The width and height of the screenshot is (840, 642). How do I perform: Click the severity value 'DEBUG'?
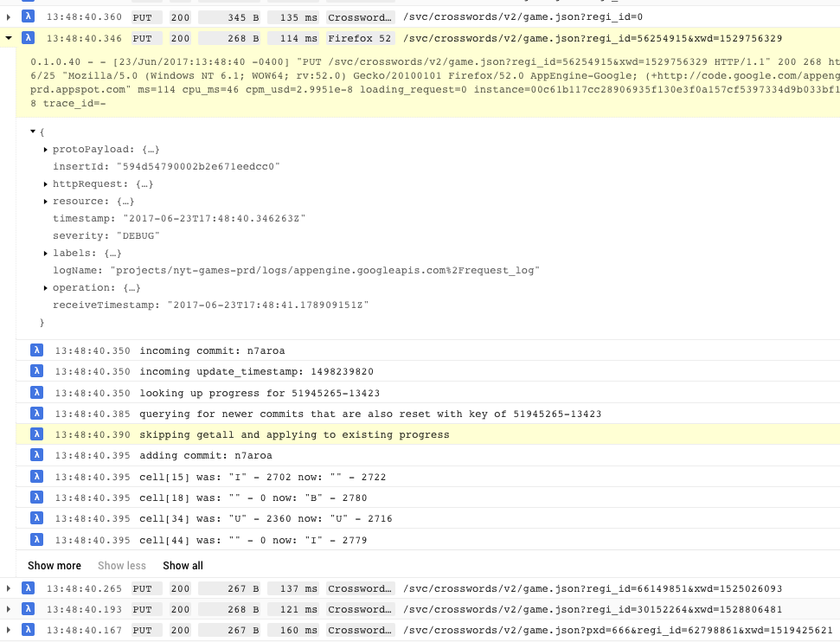point(138,236)
